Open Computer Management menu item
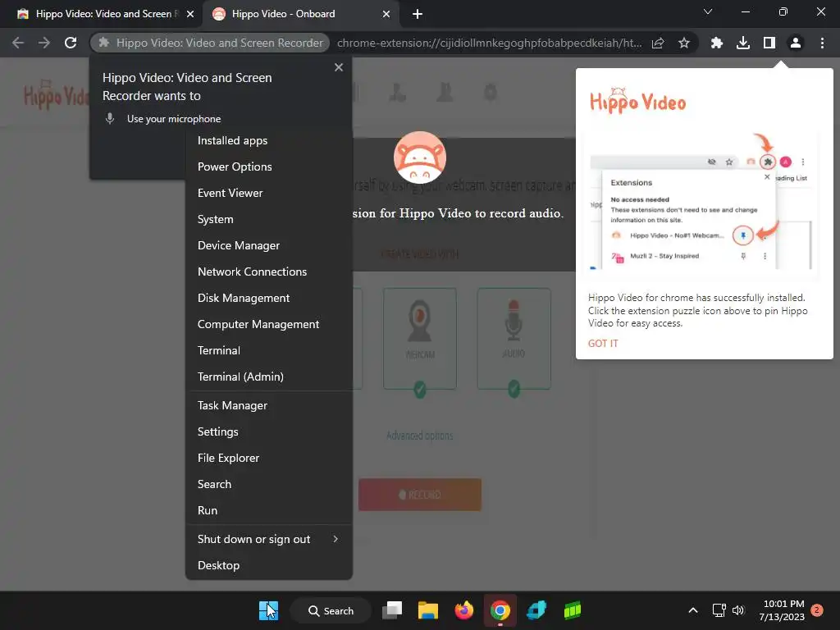This screenshot has width=840, height=630. (x=268, y=324)
